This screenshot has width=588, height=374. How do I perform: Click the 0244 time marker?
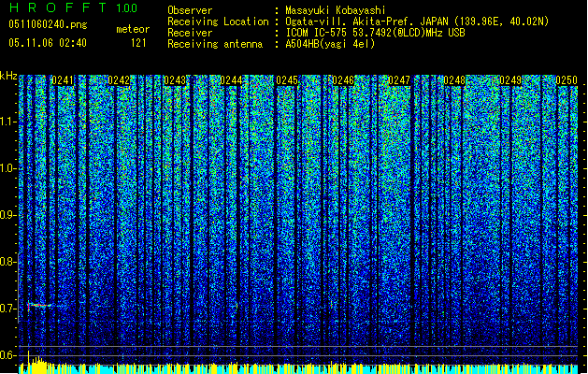231,80
